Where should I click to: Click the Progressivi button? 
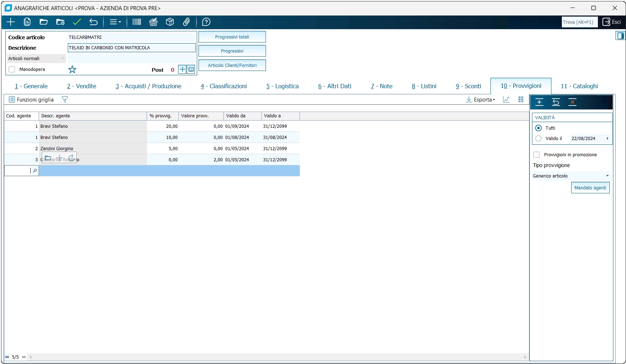tap(232, 51)
